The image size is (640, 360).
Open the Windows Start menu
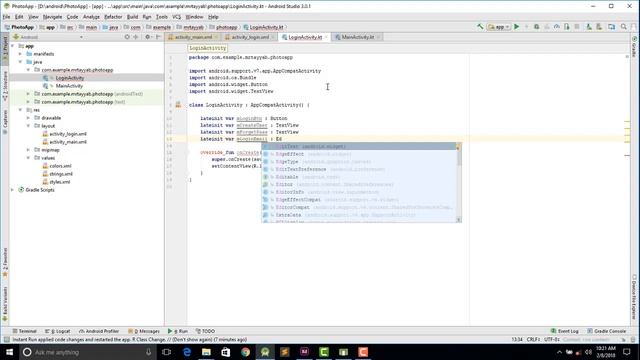(9, 352)
